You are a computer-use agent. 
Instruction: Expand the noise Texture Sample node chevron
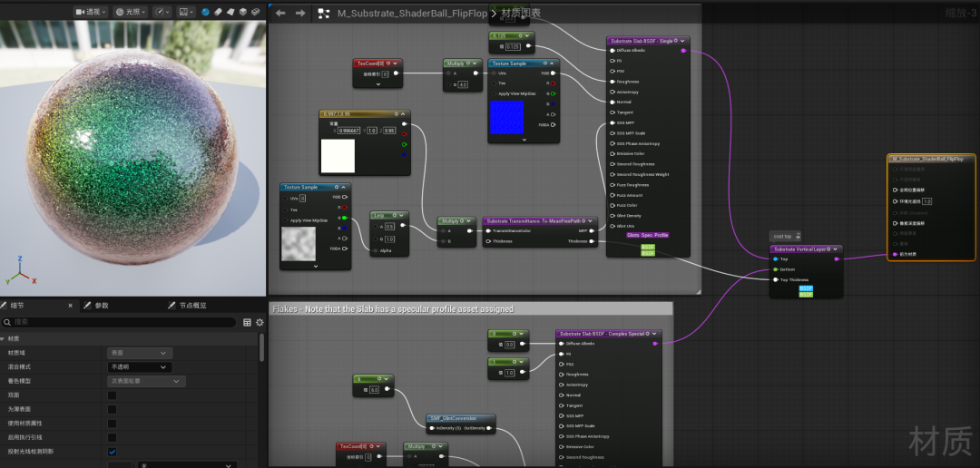[x=316, y=266]
